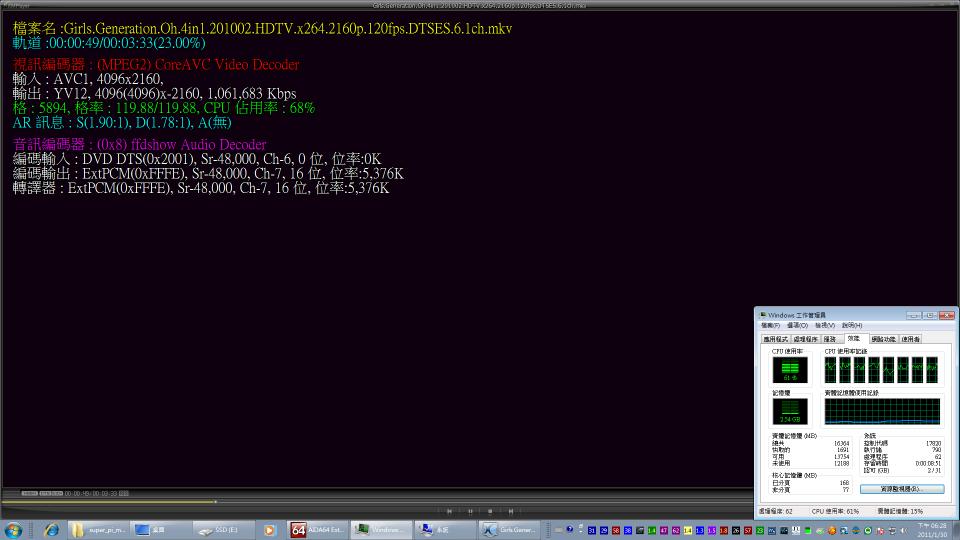Image resolution: width=960 pixels, height=540 pixels.
Task: Open the SSD (E:) drive taskbar window
Action: 224,530
